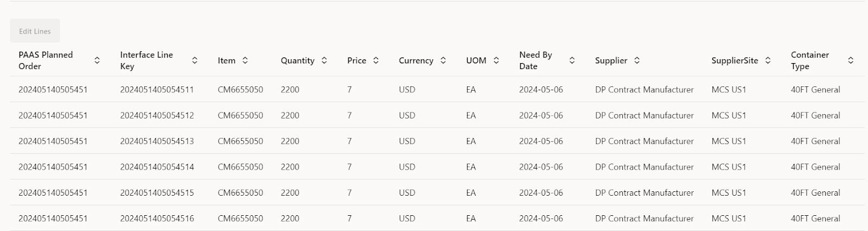The height and width of the screenshot is (231, 868).
Task: Sort by Price using its arrow icon
Action: 376,60
